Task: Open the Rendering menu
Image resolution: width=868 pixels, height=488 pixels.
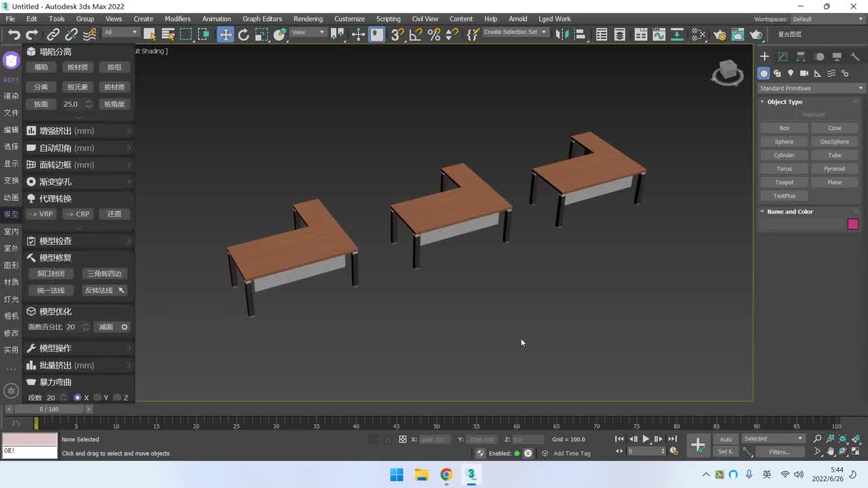Action: [308, 19]
